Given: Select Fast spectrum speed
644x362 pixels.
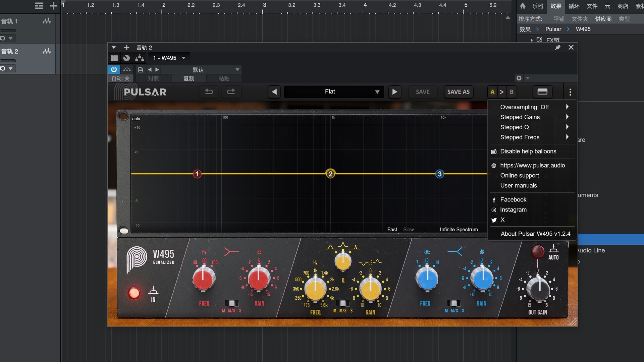Looking at the screenshot, I should tap(392, 230).
